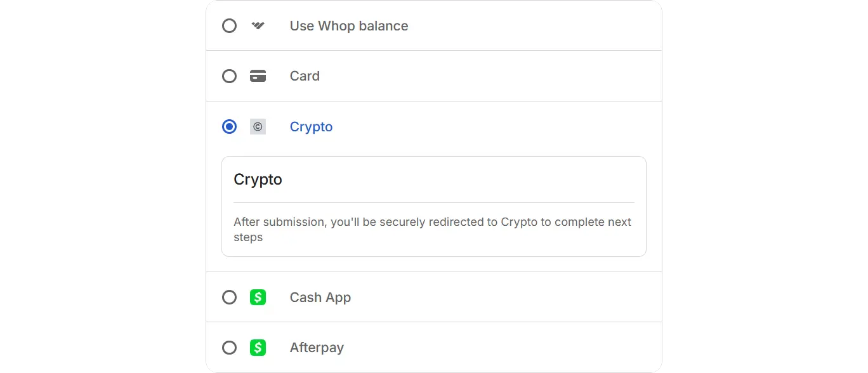Click the credit card glyph beside Card
This screenshot has height=373, width=868.
click(258, 75)
